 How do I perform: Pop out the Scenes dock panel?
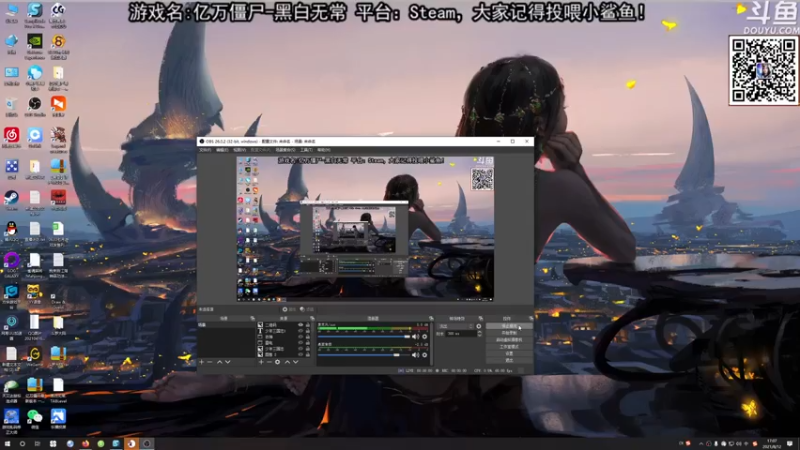point(253,318)
